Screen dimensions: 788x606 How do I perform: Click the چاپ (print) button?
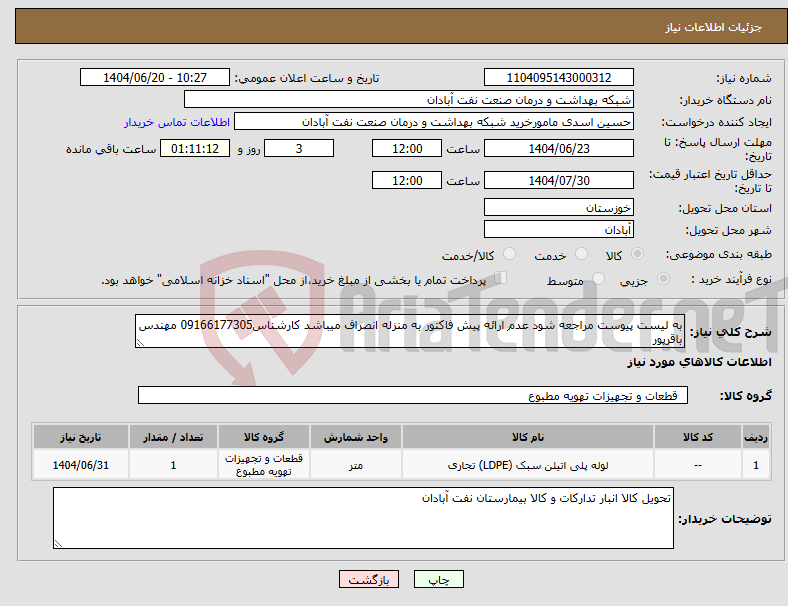tap(439, 579)
